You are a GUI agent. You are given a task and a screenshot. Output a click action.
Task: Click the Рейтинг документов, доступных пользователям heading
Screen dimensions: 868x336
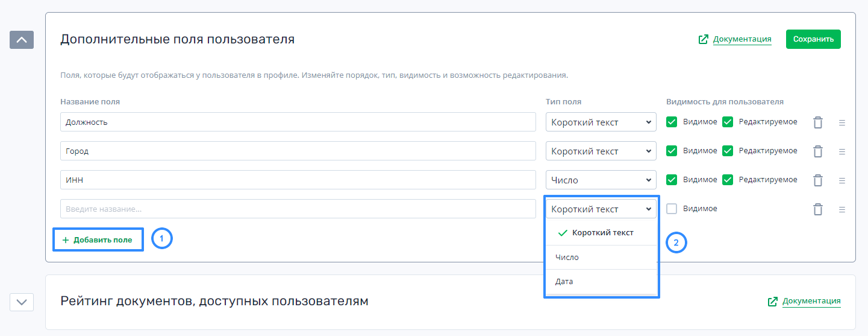click(x=214, y=300)
